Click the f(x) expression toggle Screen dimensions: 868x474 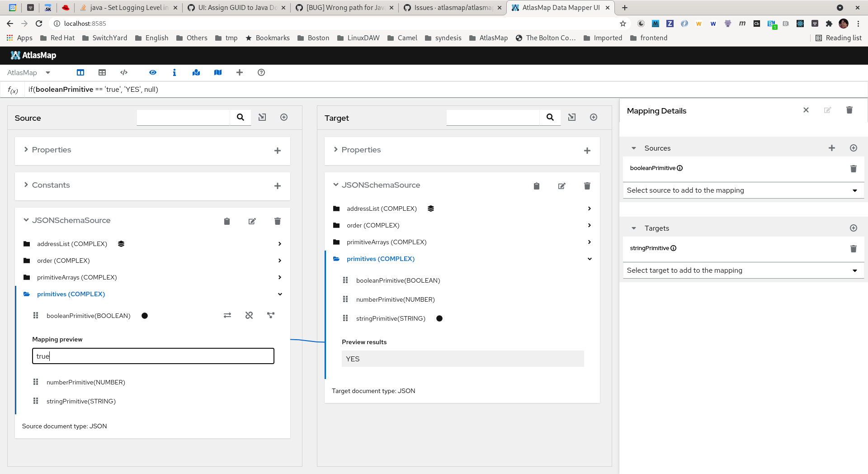(13, 90)
